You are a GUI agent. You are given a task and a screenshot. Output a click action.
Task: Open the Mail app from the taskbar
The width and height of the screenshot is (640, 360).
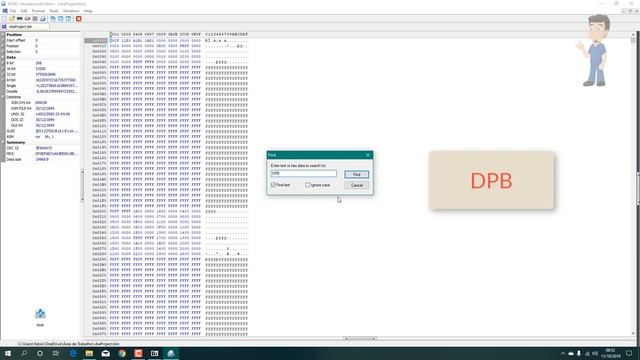pyautogui.click(x=105, y=353)
